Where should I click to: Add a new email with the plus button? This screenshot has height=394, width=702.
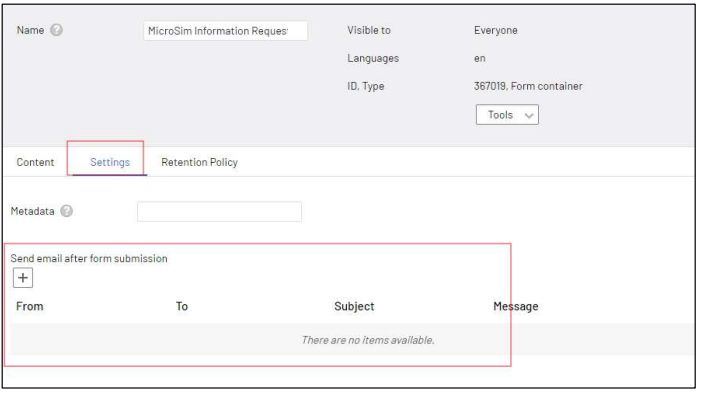pyautogui.click(x=23, y=278)
